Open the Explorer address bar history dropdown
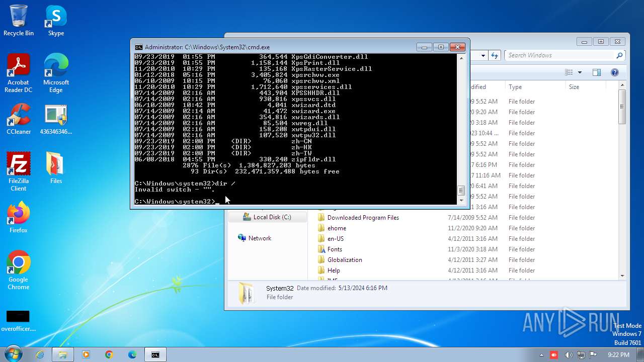 tap(483, 55)
